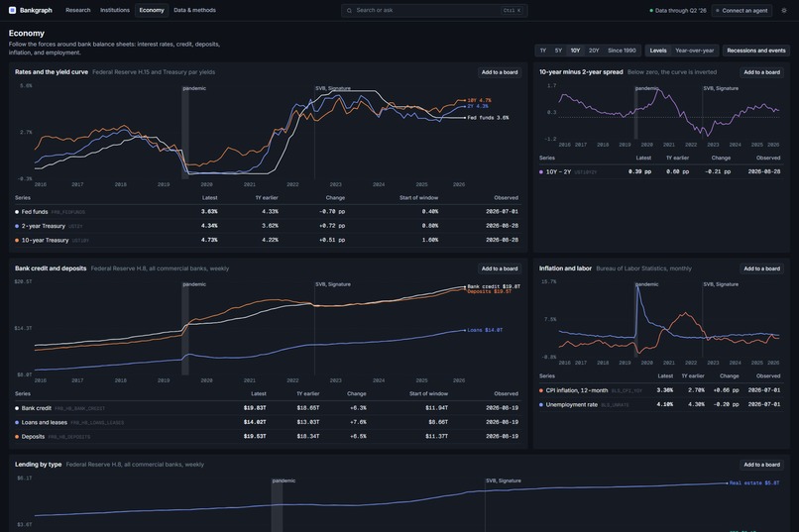Click the Fed funds white series dot

tap(17, 212)
